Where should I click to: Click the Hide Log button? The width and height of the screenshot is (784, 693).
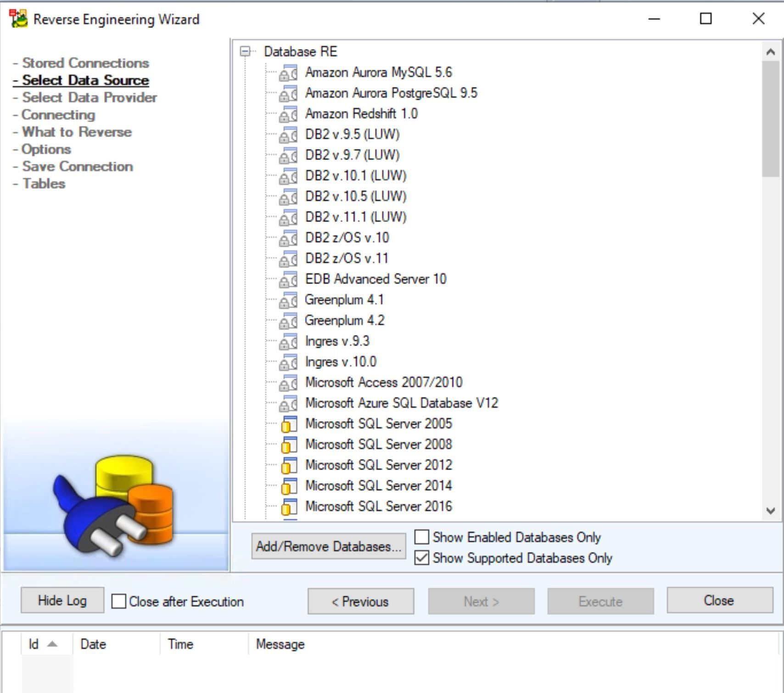pyautogui.click(x=62, y=600)
